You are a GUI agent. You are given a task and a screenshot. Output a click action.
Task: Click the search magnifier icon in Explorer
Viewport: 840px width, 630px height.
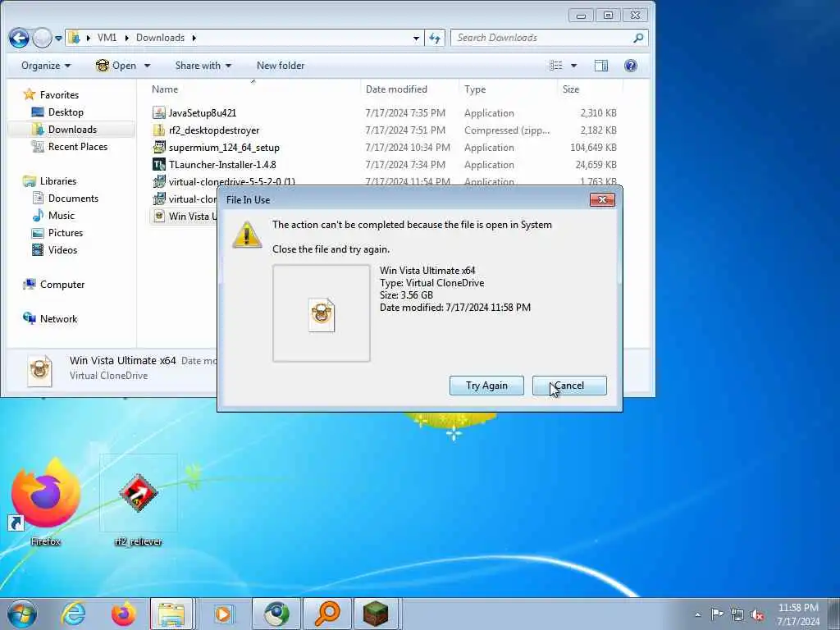pos(638,38)
